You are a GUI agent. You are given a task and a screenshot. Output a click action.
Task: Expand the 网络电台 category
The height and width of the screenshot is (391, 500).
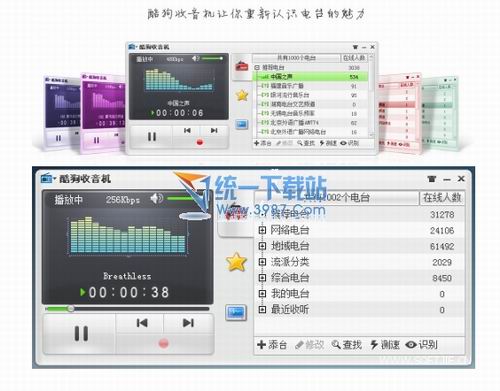[262, 230]
